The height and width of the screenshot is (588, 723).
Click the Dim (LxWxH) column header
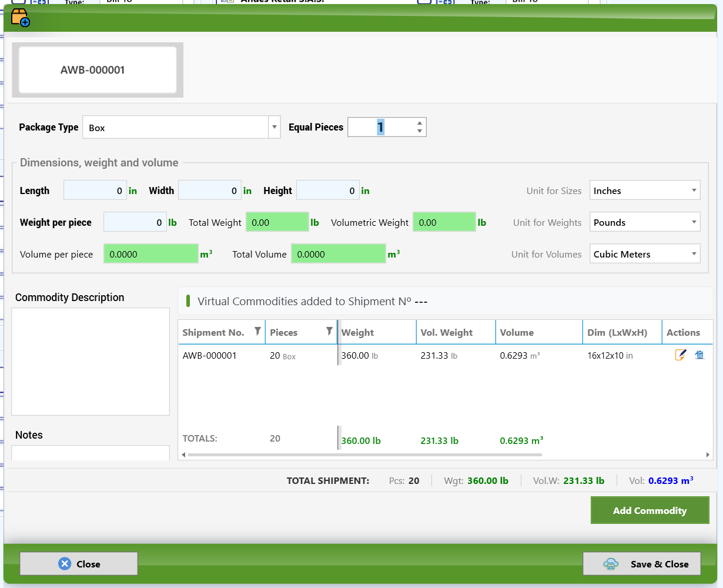[x=622, y=332]
